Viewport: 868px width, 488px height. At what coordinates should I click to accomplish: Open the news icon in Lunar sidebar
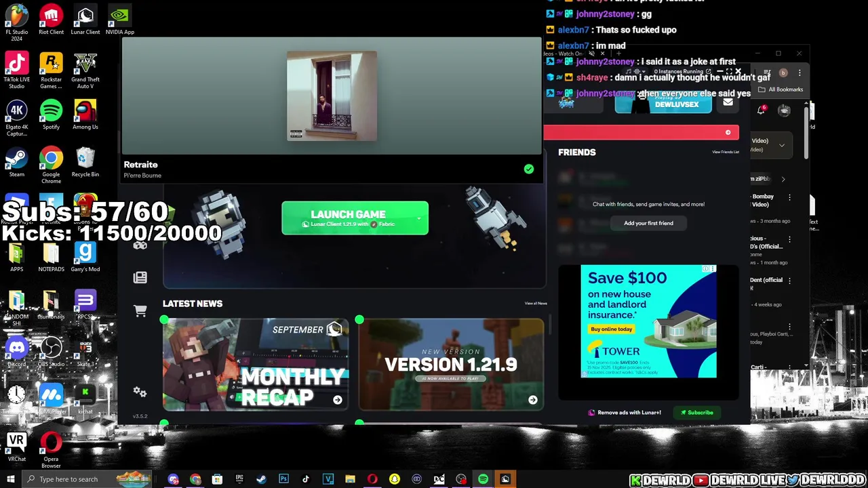pos(140,277)
